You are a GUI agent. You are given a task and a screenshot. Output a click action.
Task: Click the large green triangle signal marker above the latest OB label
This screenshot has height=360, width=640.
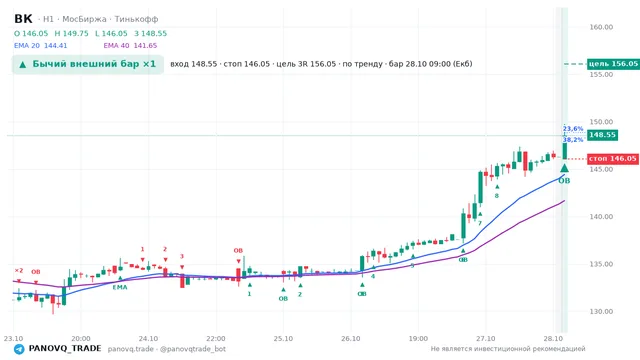pos(564,168)
